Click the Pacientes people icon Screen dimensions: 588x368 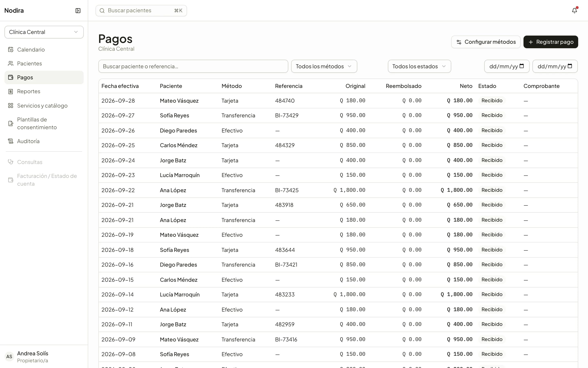(x=11, y=64)
